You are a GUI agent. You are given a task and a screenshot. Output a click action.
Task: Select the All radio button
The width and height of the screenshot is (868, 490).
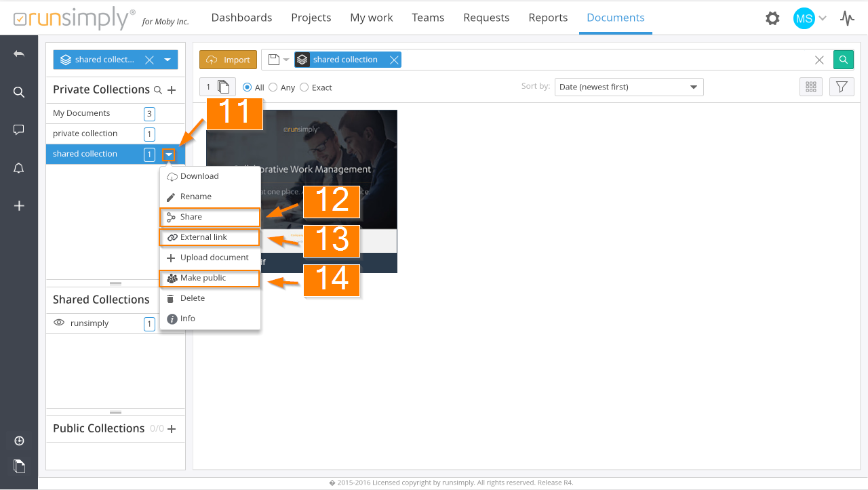[x=248, y=87]
